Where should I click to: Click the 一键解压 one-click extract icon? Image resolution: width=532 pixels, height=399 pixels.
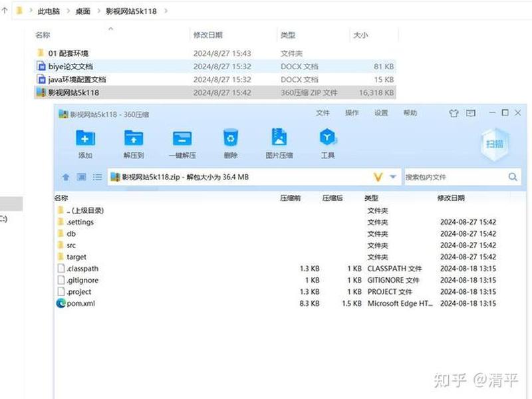click(x=182, y=138)
